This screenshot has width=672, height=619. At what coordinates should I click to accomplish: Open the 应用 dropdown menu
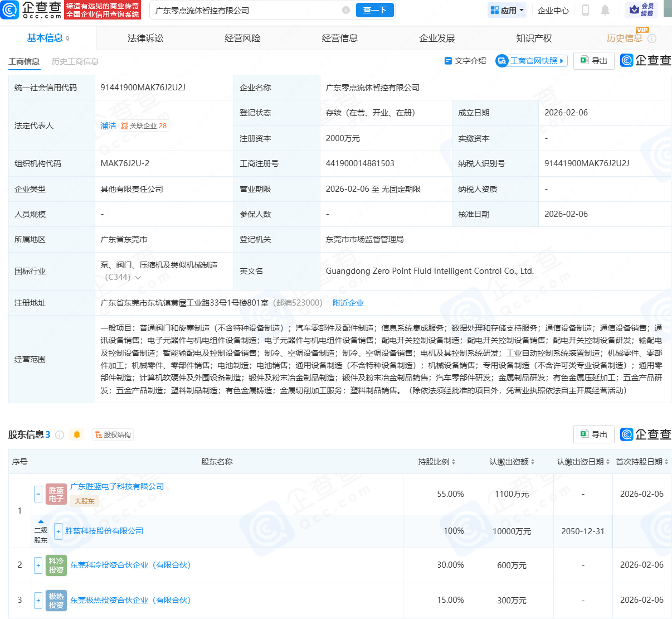point(507,10)
